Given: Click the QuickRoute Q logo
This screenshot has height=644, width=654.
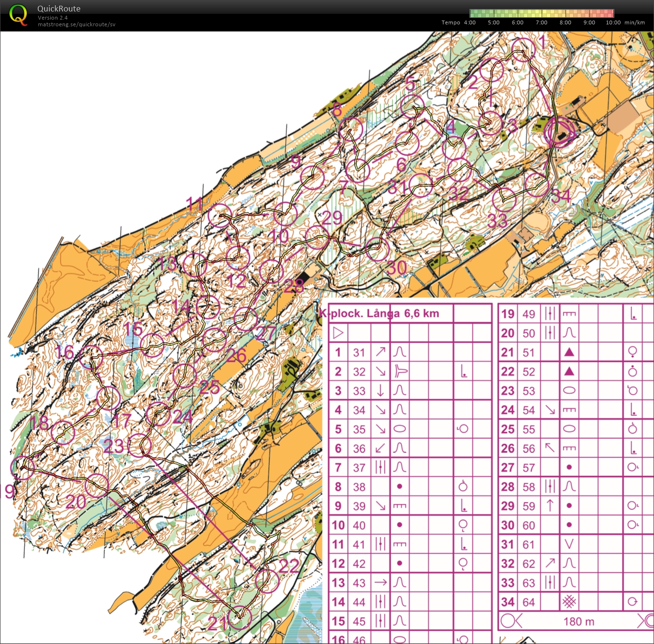Looking at the screenshot, I should (18, 15).
